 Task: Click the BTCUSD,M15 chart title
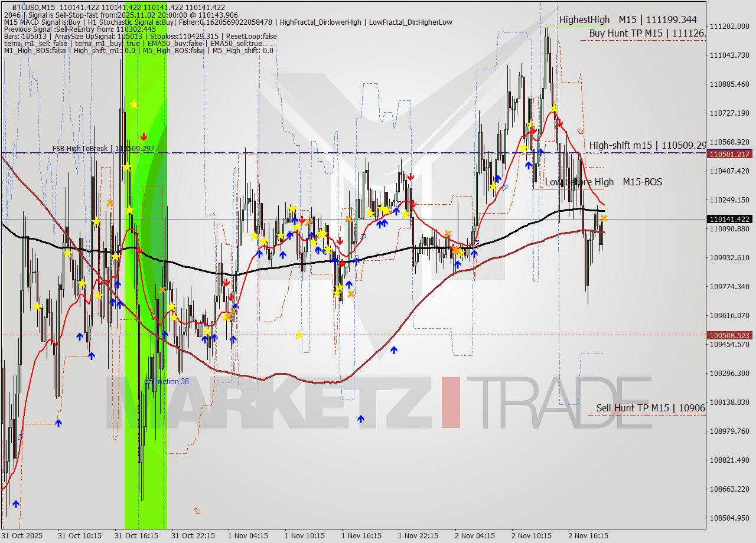34,7
